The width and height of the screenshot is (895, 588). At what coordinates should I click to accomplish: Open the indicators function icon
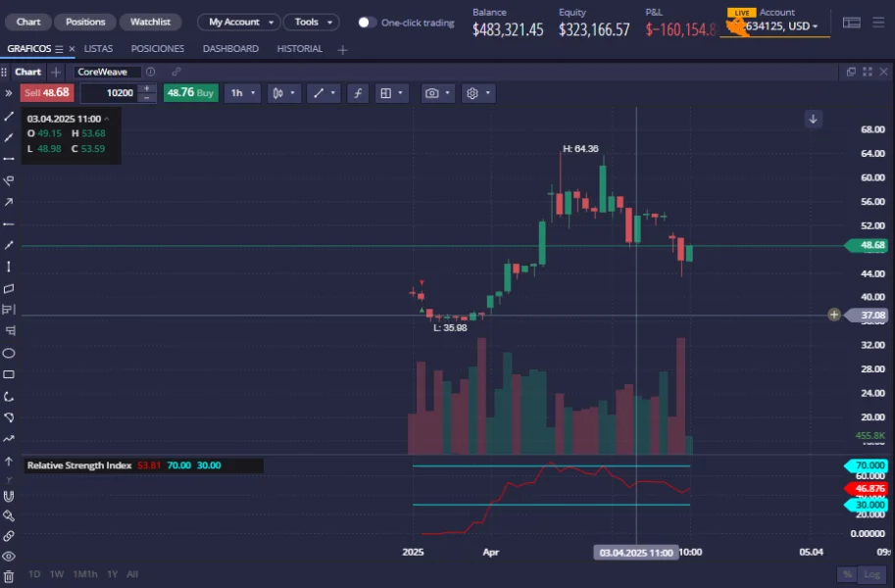358,93
